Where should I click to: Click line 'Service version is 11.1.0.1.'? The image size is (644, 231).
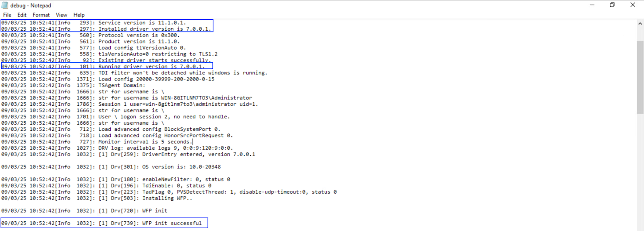coord(94,23)
